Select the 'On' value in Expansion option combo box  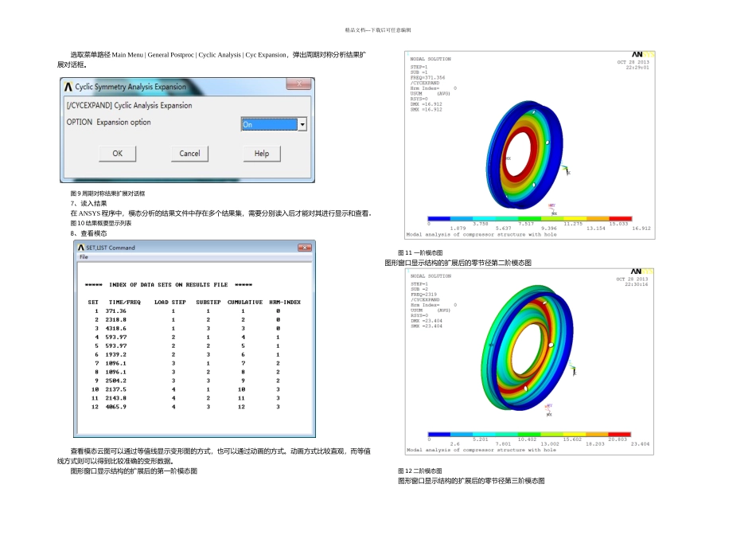[x=270, y=124]
